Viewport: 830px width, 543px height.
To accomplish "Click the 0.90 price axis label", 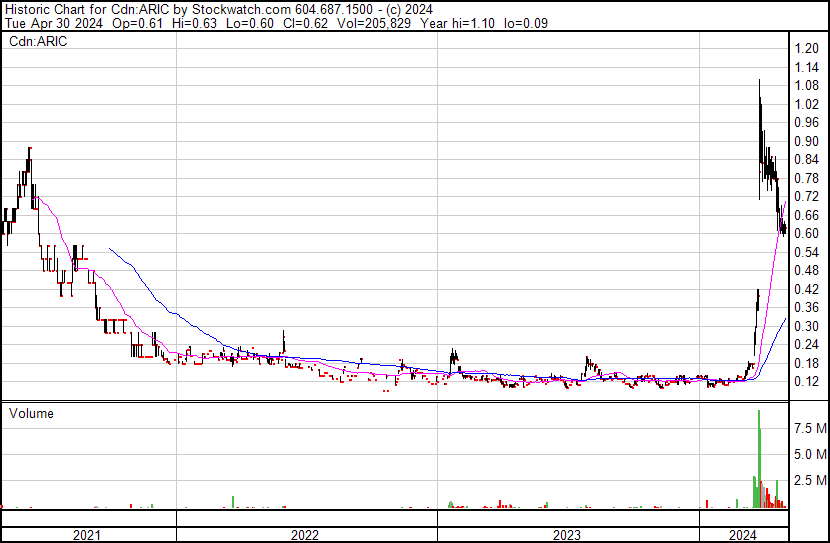I will coord(806,141).
